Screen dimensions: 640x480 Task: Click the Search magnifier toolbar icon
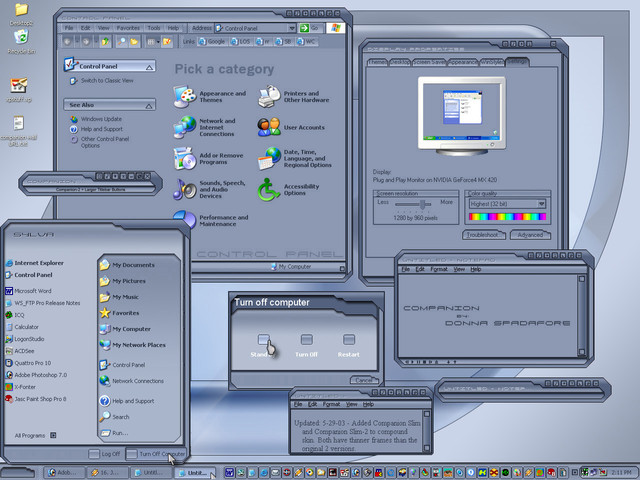click(x=122, y=42)
